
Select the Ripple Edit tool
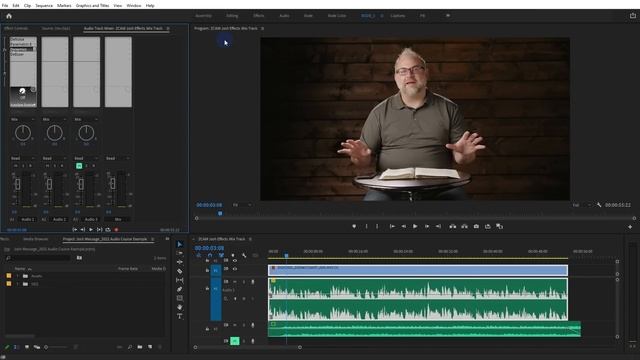click(x=180, y=262)
